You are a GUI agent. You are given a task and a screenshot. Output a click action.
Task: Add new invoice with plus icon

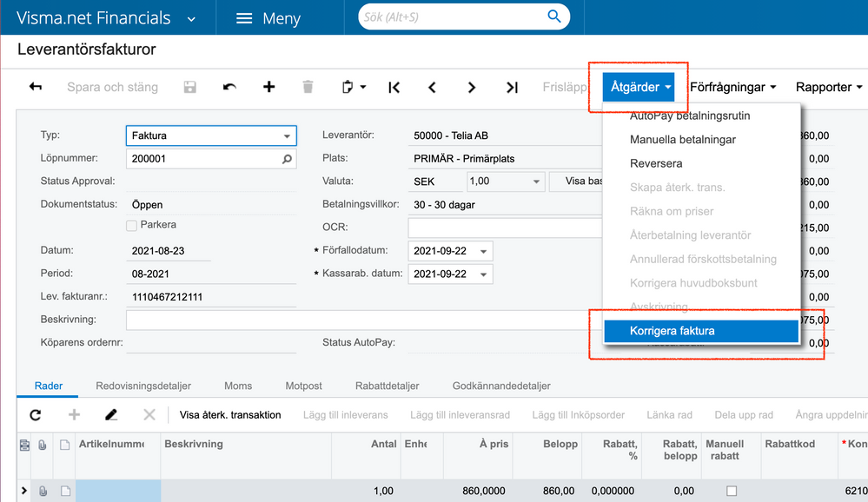click(269, 87)
